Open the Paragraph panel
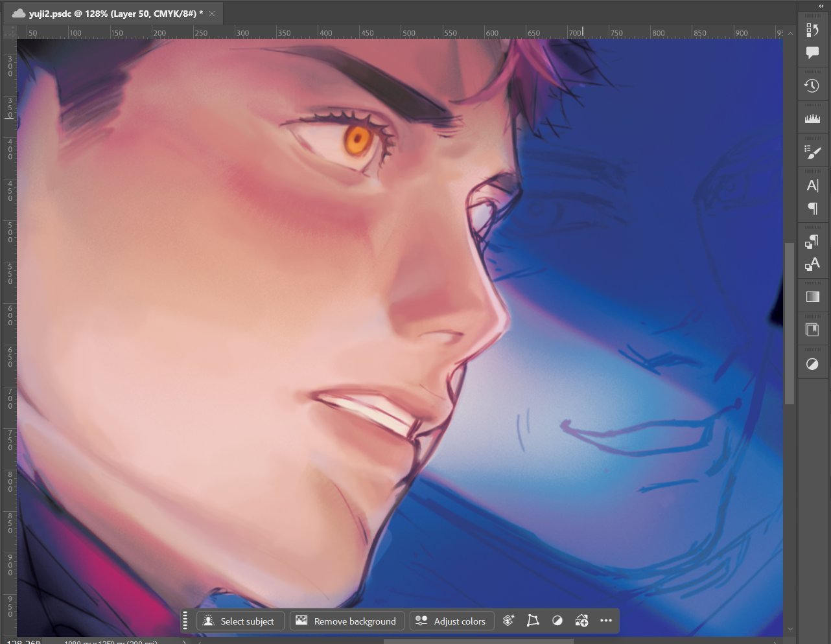The width and height of the screenshot is (831, 644). point(812,209)
